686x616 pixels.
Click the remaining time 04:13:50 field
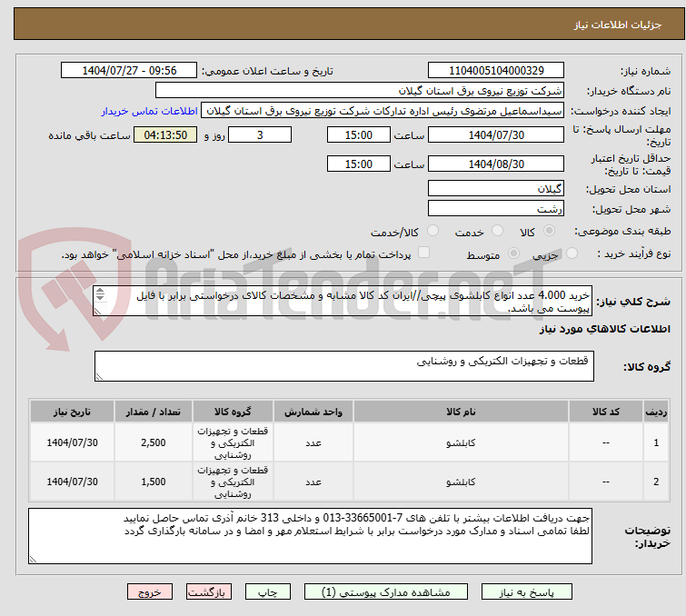(x=165, y=134)
